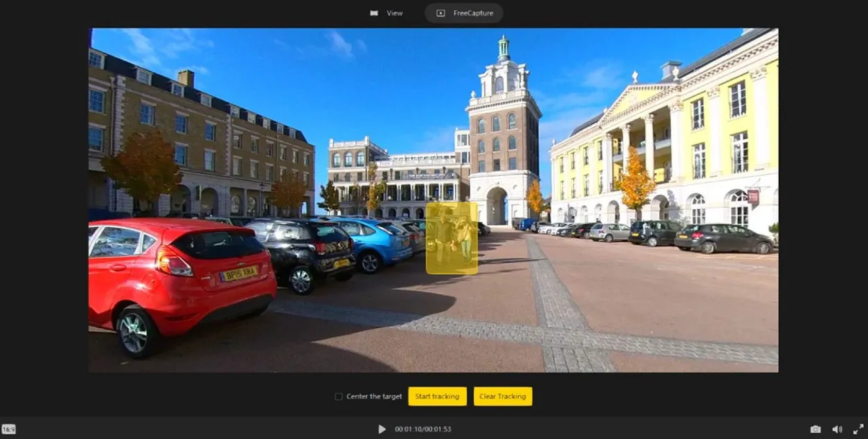Open the 16:9 aspect ratio selector
Viewport: 868px width, 439px height.
[8, 429]
